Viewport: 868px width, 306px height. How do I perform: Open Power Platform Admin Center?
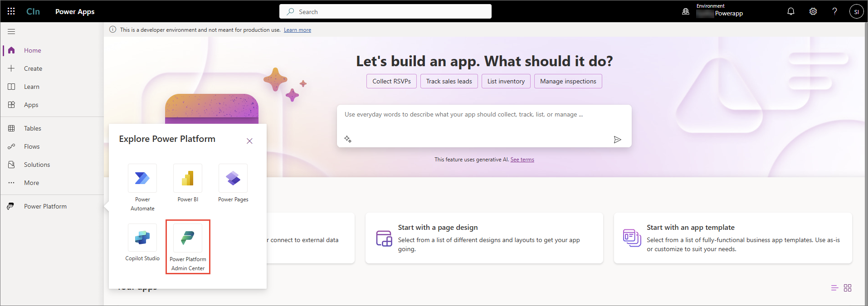(x=188, y=247)
